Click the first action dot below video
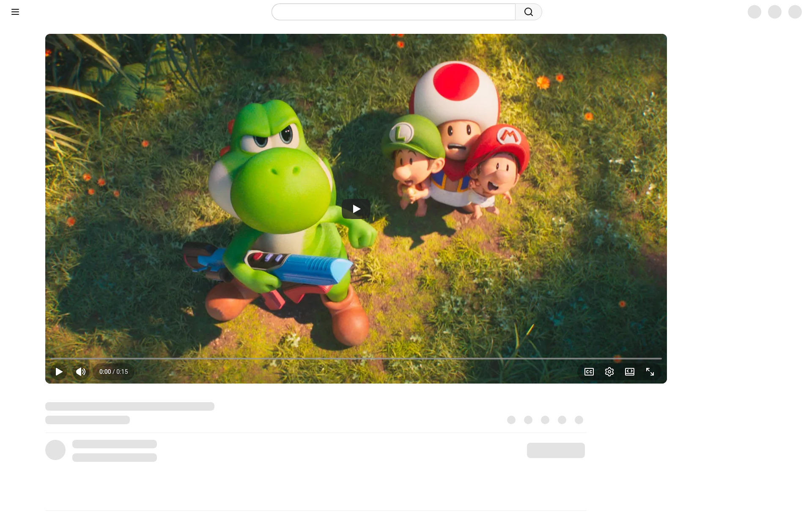Image resolution: width=812 pixels, height=521 pixels. [x=511, y=420]
